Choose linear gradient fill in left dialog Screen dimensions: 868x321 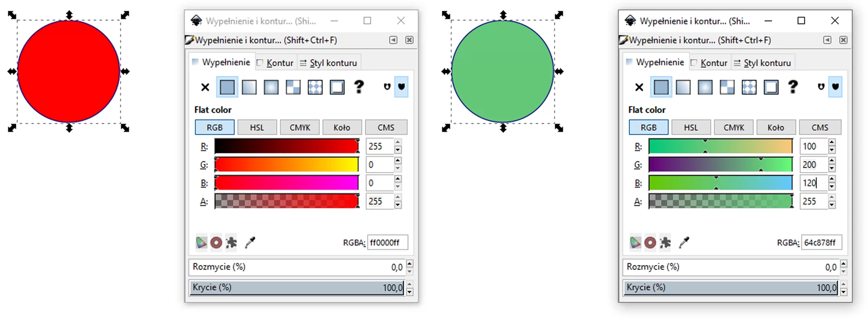(249, 87)
